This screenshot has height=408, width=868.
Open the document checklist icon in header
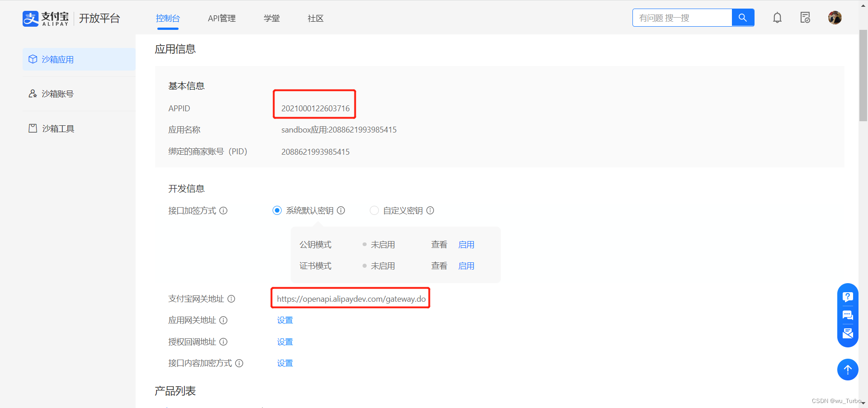(805, 18)
